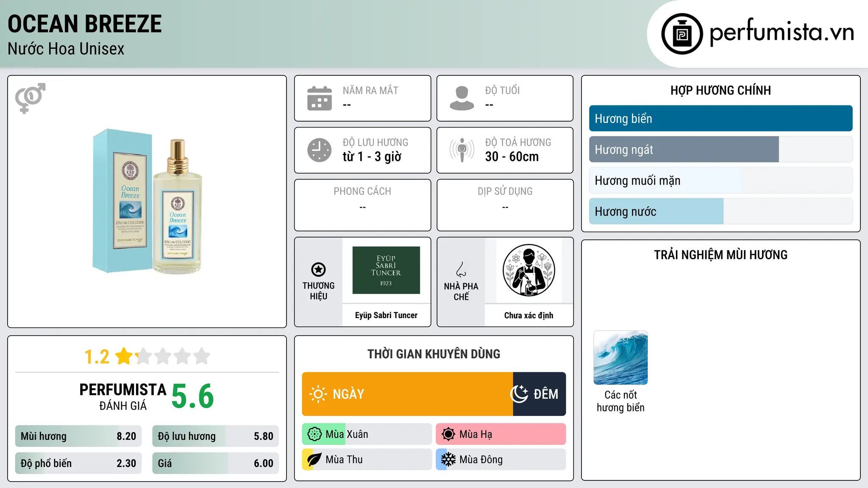Click the TRẢI NGHIỆM MÙI HƯƠNG heading

pos(721,255)
